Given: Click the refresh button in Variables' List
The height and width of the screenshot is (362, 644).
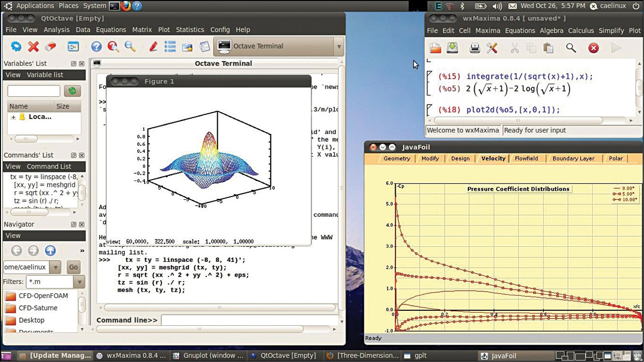Looking at the screenshot, I should pyautogui.click(x=73, y=91).
